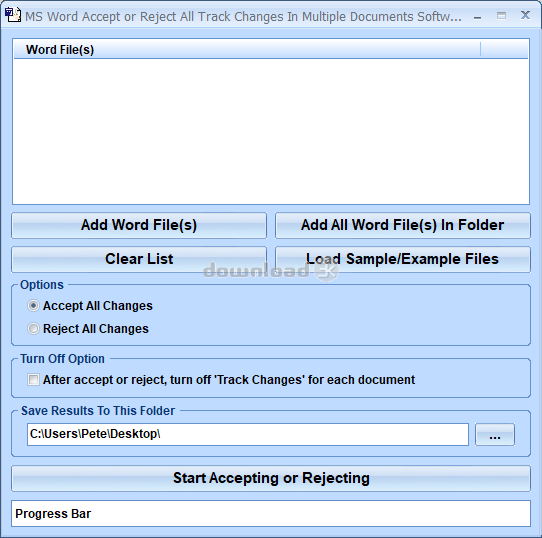Click the empty header area right of divider
This screenshot has height=538, width=542.
tap(504, 49)
